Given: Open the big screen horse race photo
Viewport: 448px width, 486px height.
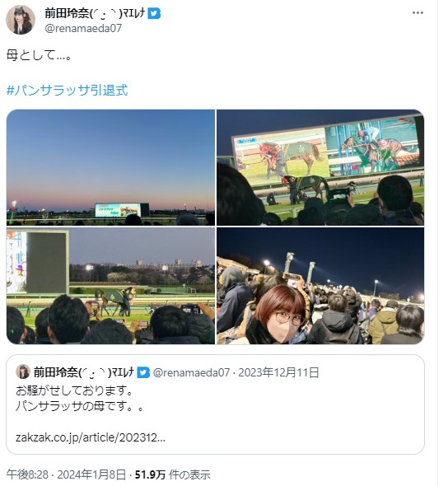Looking at the screenshot, I should pos(320,167).
